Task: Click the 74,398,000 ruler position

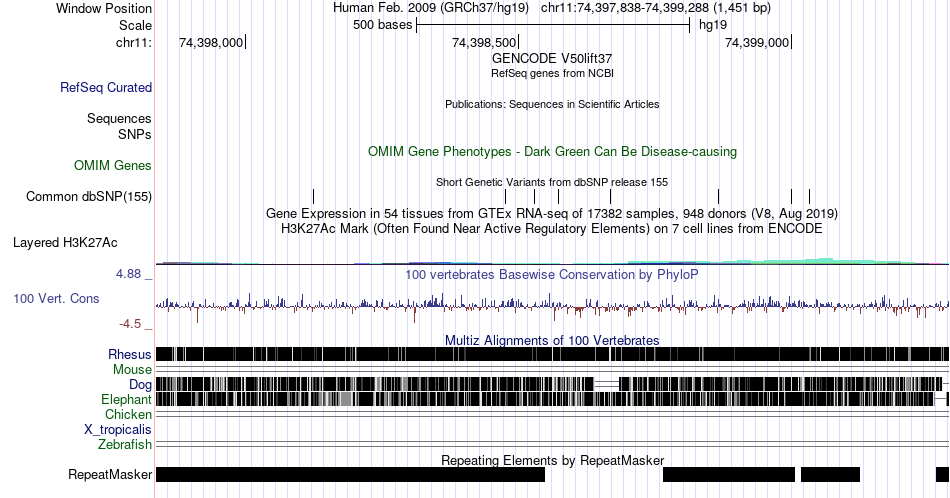Action: coord(211,42)
